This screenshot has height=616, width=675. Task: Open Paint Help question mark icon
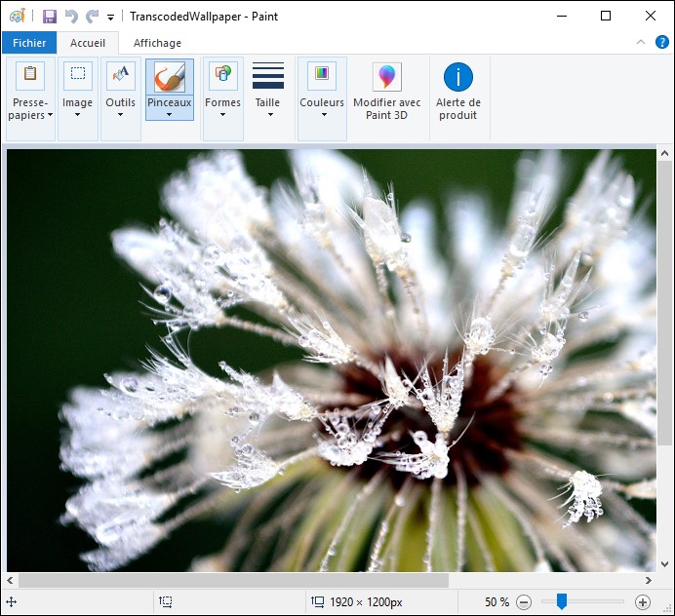pos(662,42)
